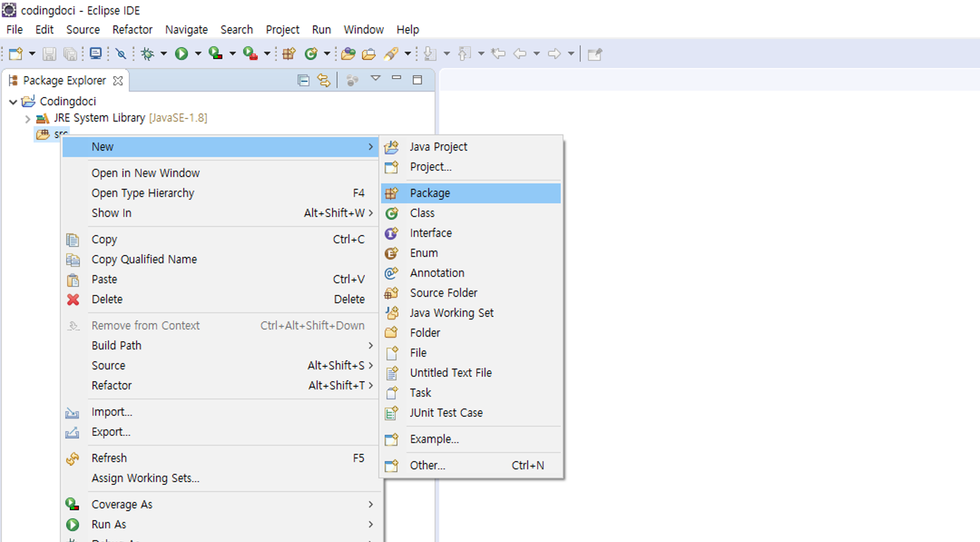The height and width of the screenshot is (542, 980).
Task: Select Export... in the context menu
Action: pos(220,432)
